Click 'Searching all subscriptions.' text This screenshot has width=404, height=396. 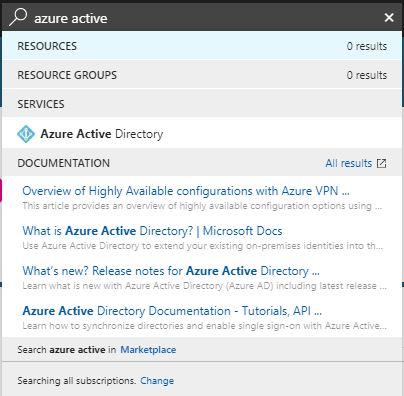tap(77, 381)
